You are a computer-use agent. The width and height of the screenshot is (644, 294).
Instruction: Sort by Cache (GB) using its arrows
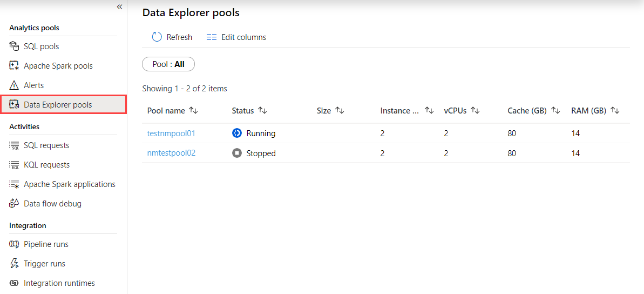click(555, 111)
